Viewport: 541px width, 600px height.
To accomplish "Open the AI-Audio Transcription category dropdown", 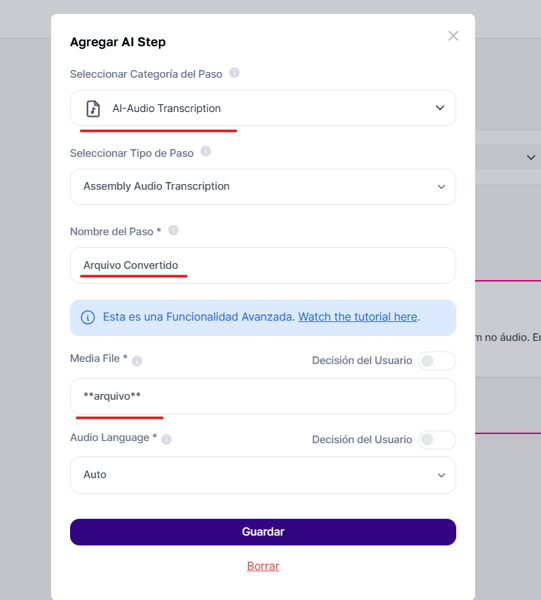I will (263, 108).
